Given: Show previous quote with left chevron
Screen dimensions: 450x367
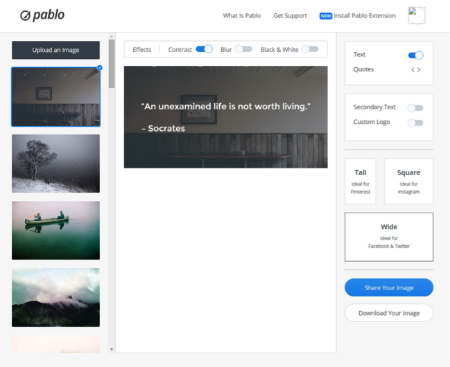Looking at the screenshot, I should click(x=413, y=70).
